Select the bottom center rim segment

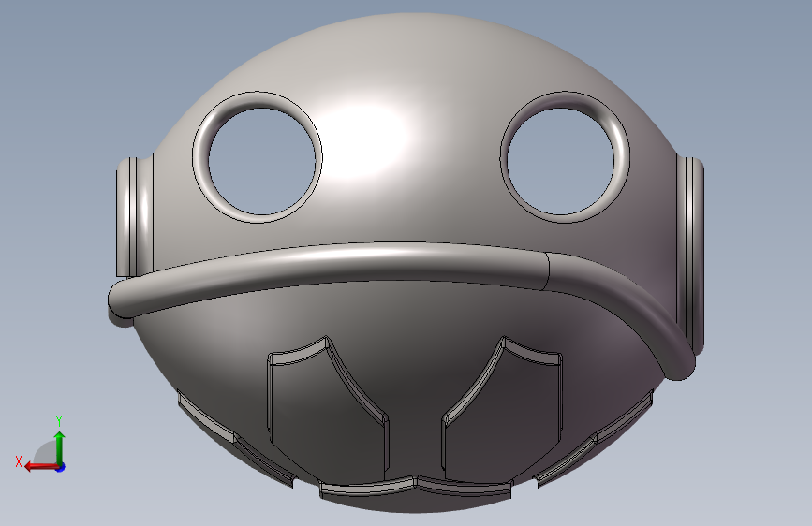tap(416, 488)
